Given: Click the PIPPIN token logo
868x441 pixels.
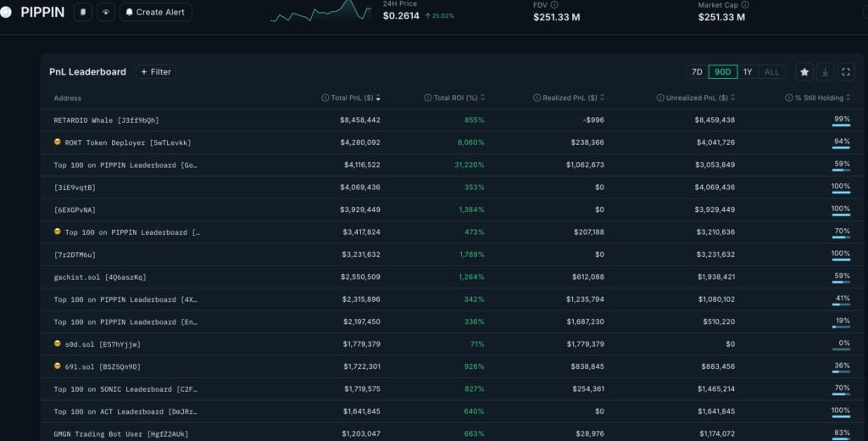Looking at the screenshot, I should coord(7,12).
